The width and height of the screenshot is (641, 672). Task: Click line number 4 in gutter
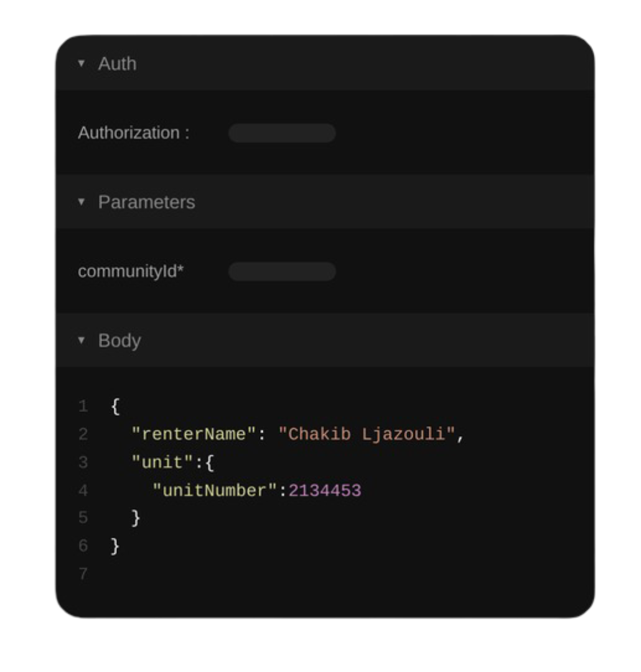pyautogui.click(x=83, y=491)
